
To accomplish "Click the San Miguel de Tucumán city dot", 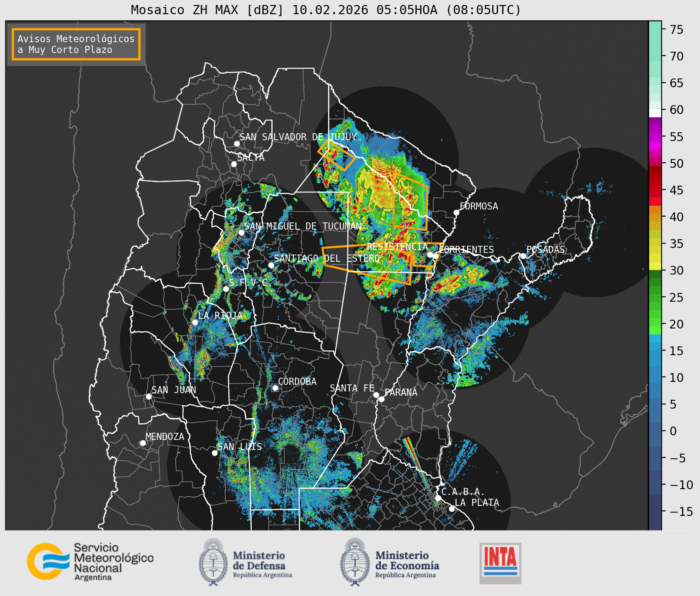I will [241, 232].
